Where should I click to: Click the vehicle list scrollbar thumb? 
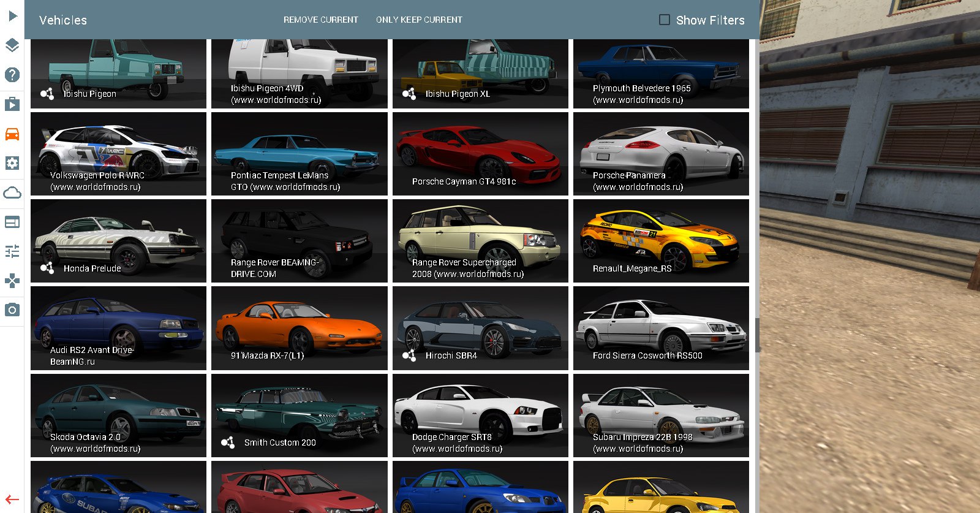click(x=757, y=335)
